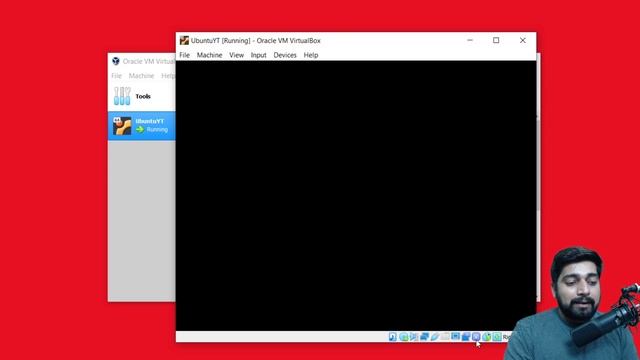The image size is (640, 360).
Task: Maximize the UbuntuYT VM window
Action: point(496,40)
